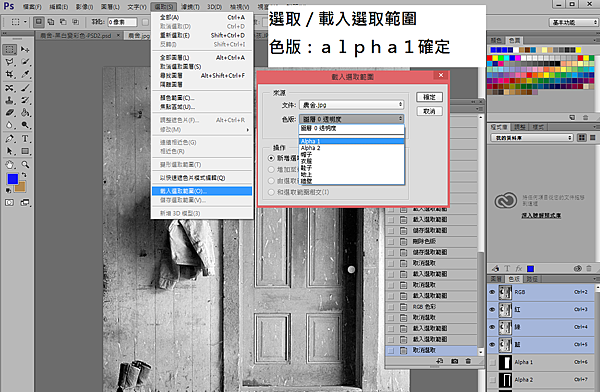
Task: Open the marquee tool preset picker arrow
Action: tap(25, 22)
